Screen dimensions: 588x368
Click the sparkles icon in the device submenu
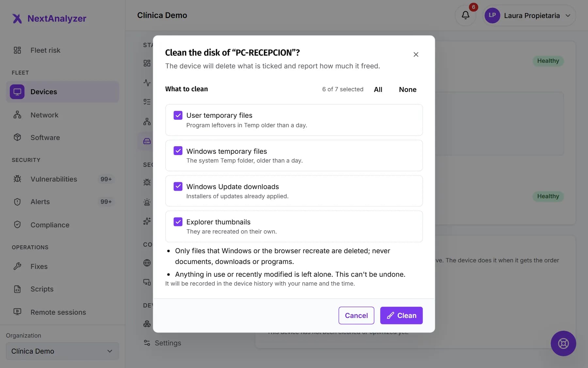147,221
